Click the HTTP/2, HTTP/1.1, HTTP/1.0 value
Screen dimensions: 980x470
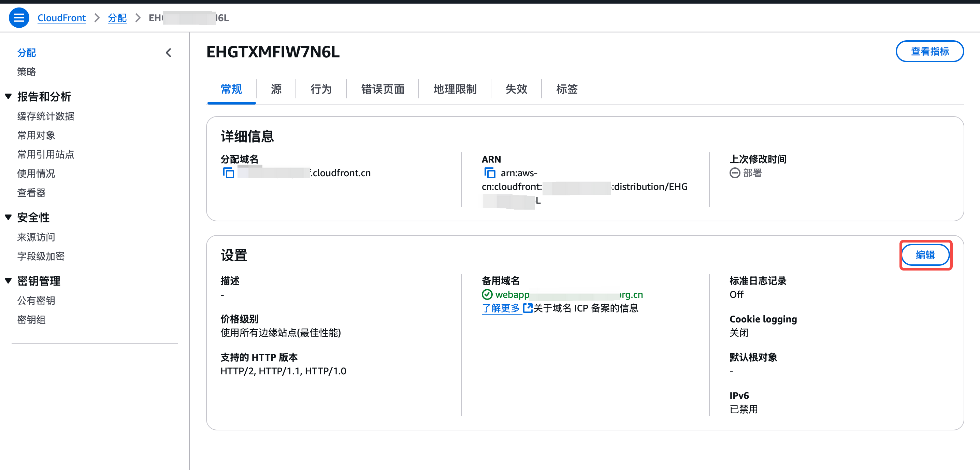283,371
